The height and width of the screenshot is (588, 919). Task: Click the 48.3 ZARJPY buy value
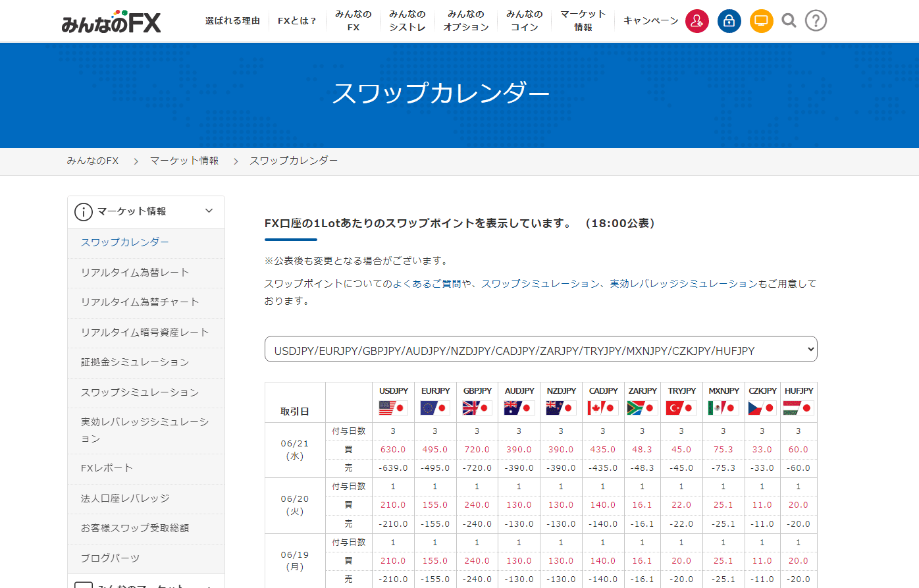coord(642,450)
